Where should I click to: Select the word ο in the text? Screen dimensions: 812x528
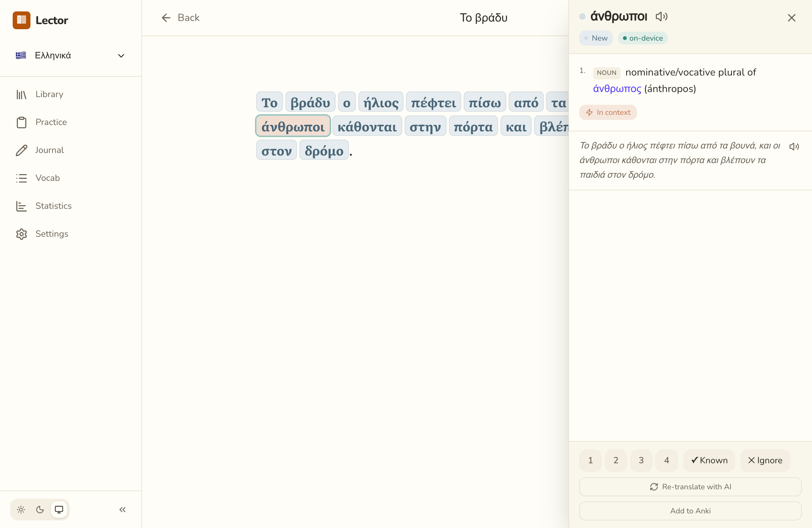point(347,102)
